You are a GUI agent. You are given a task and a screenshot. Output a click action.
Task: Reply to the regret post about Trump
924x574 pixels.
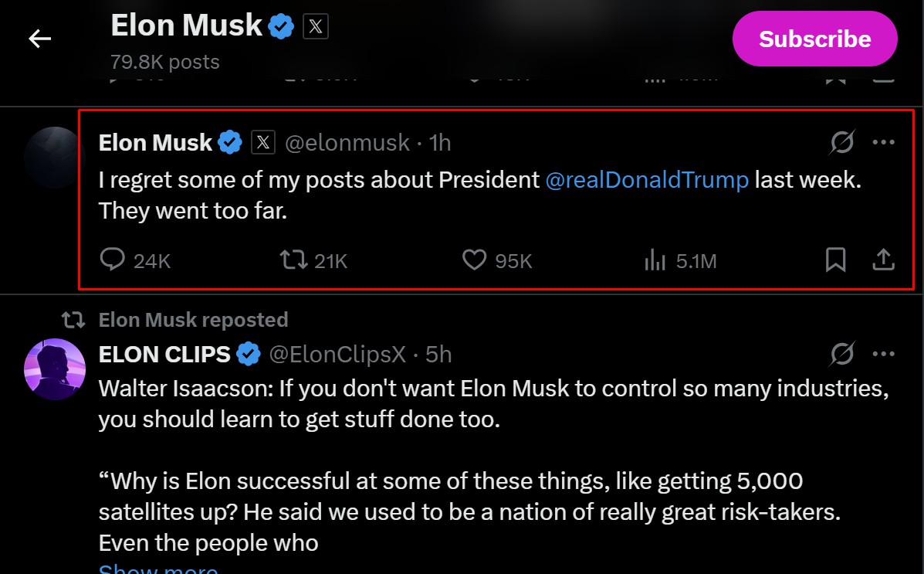pyautogui.click(x=113, y=260)
